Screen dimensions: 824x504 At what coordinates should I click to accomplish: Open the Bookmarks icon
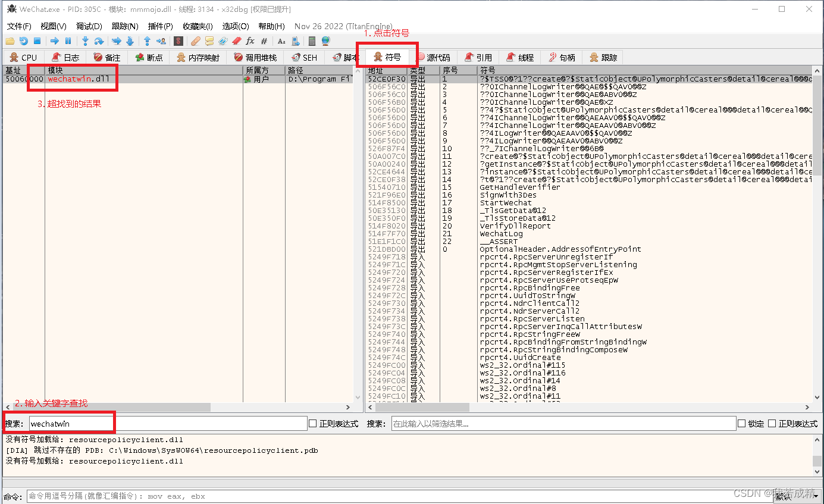click(236, 41)
